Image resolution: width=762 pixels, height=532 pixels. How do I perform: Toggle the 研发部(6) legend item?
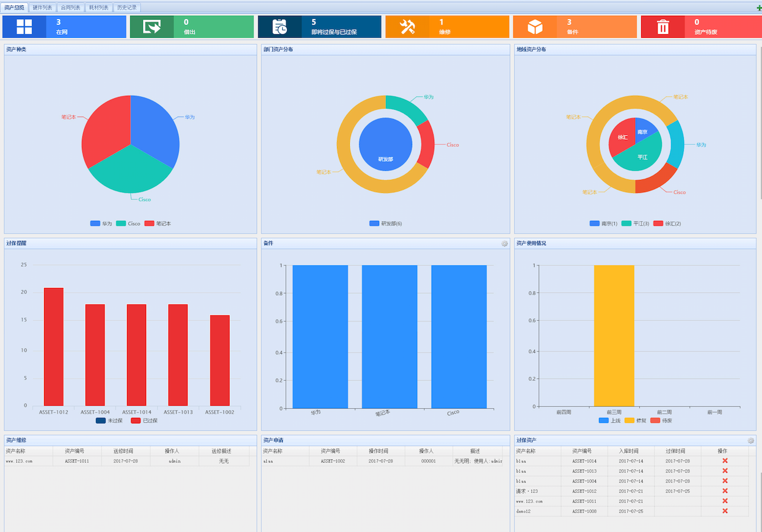386,223
